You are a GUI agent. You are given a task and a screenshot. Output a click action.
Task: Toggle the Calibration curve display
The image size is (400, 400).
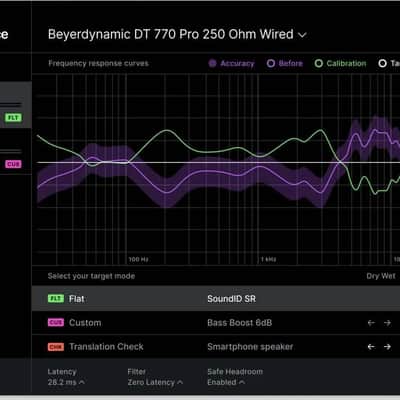click(340, 63)
